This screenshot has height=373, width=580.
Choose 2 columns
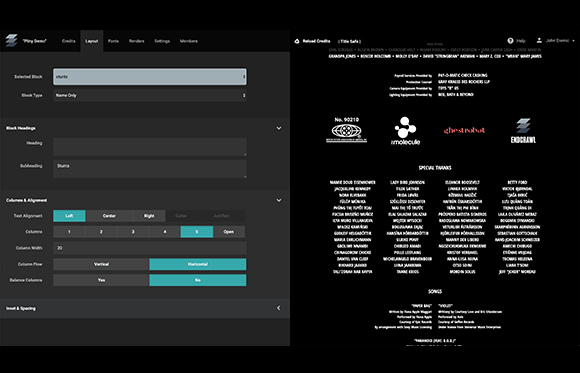pyautogui.click(x=101, y=232)
